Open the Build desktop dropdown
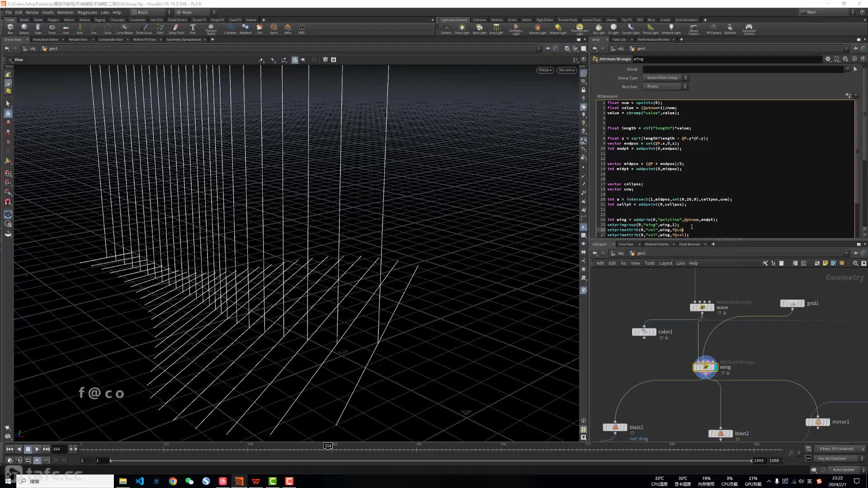The width and height of the screenshot is (868, 488). (x=151, y=12)
